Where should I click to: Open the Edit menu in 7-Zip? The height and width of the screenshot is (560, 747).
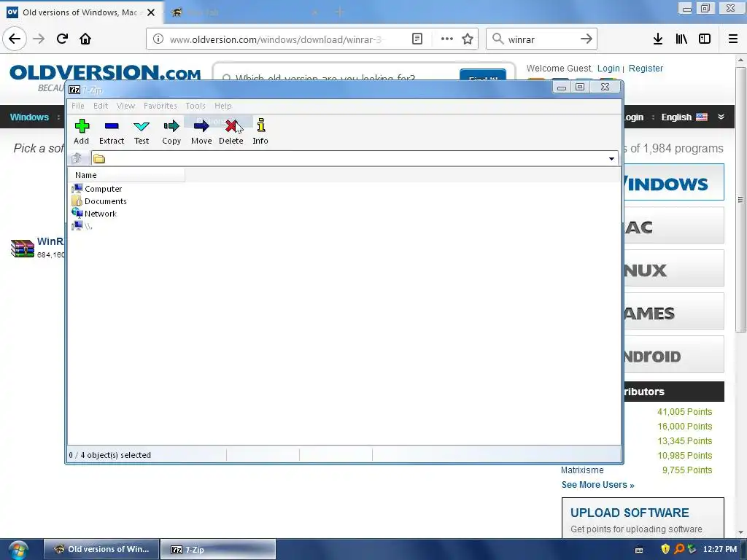(101, 106)
